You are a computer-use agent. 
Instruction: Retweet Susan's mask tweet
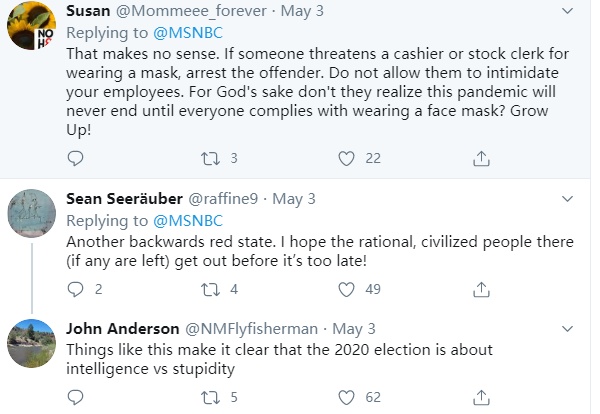tap(211, 157)
